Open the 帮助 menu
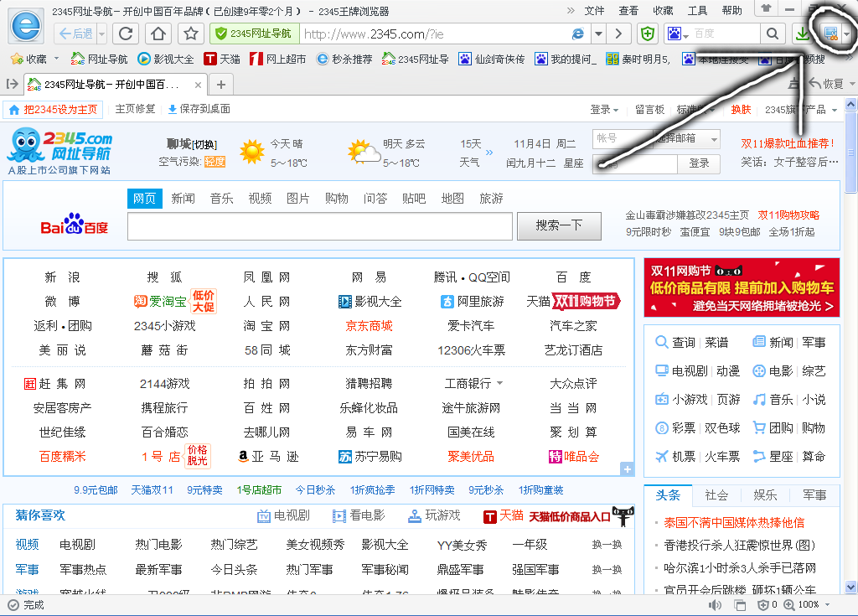Viewport: 858px width, 616px height. tap(731, 10)
